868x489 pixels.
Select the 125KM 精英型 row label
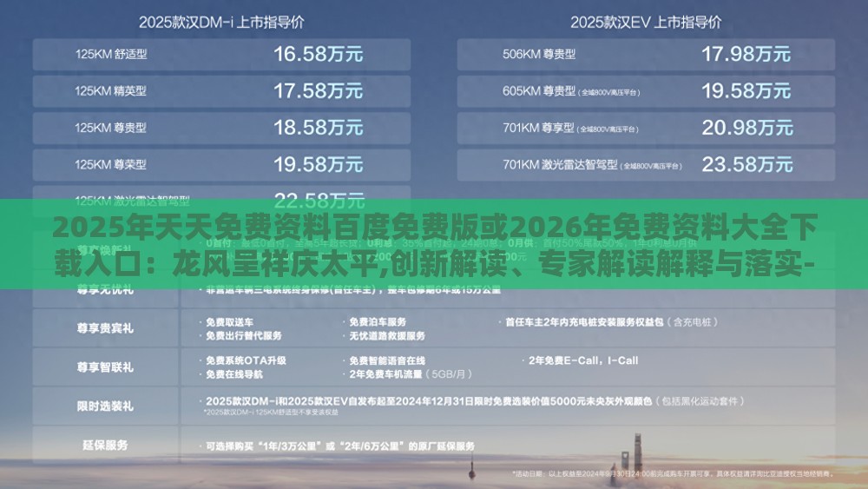point(111,91)
